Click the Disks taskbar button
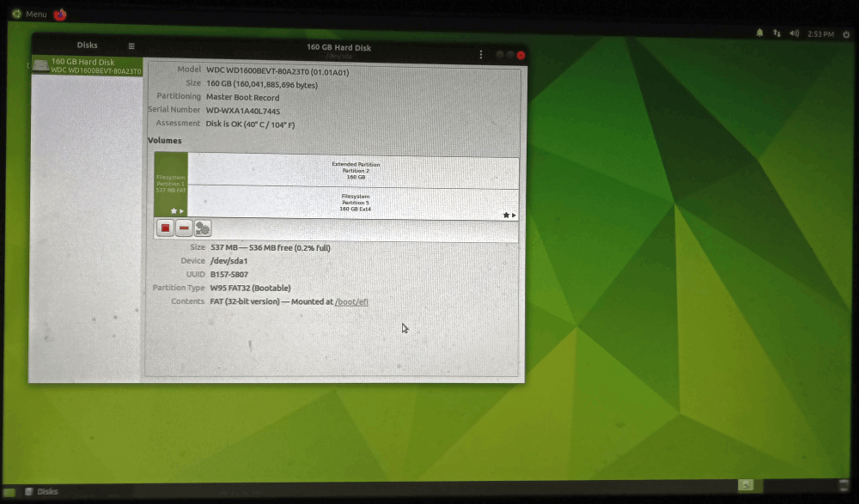Screen dimensions: 859x504 point(43,492)
